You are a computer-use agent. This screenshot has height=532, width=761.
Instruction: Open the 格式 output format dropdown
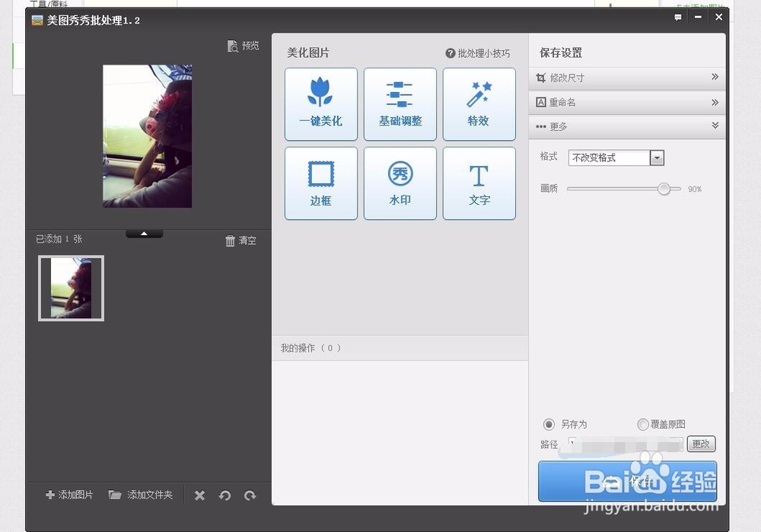pos(656,158)
